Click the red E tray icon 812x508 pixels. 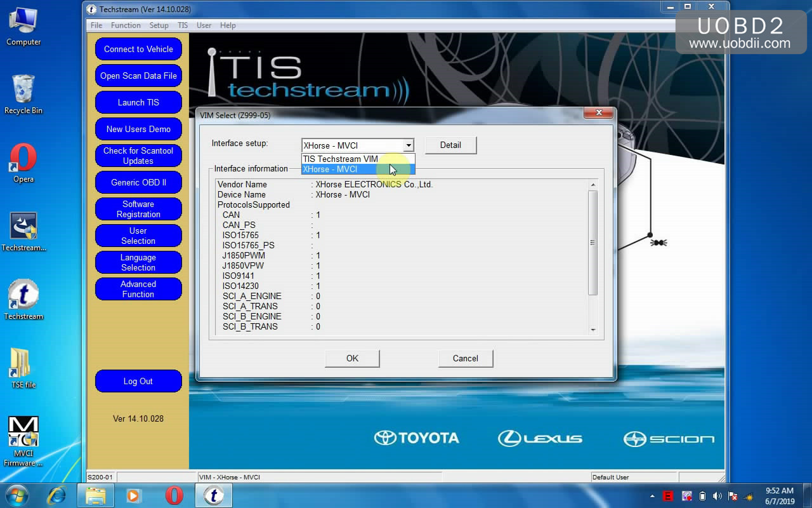pos(668,496)
